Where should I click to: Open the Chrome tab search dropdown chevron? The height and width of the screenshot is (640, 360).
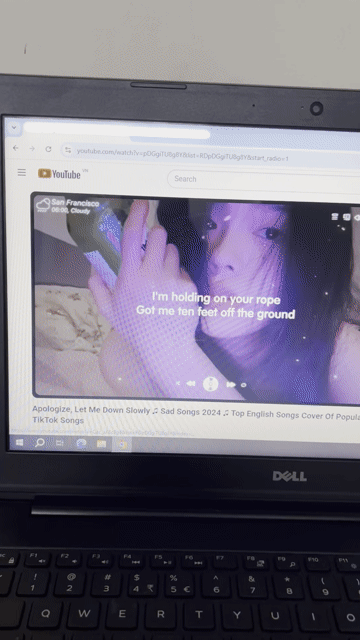[13, 127]
